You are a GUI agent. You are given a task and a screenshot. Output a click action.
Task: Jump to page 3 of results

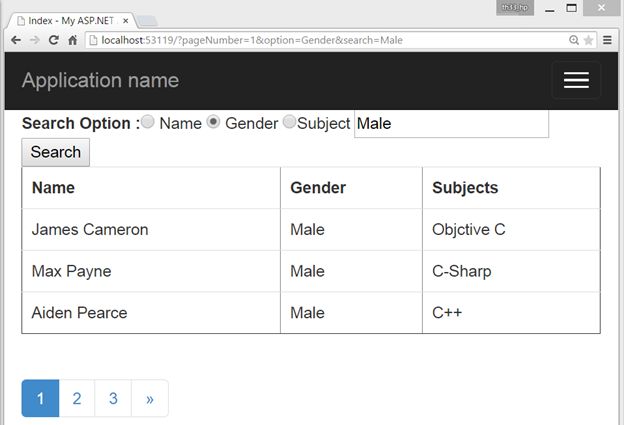(x=113, y=398)
